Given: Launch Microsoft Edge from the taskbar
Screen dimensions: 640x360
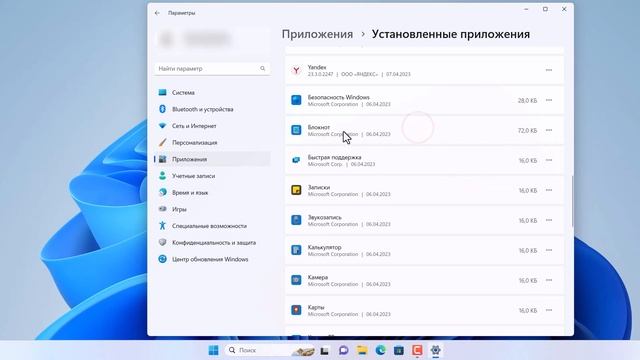Looking at the screenshot, I should coord(381,350).
